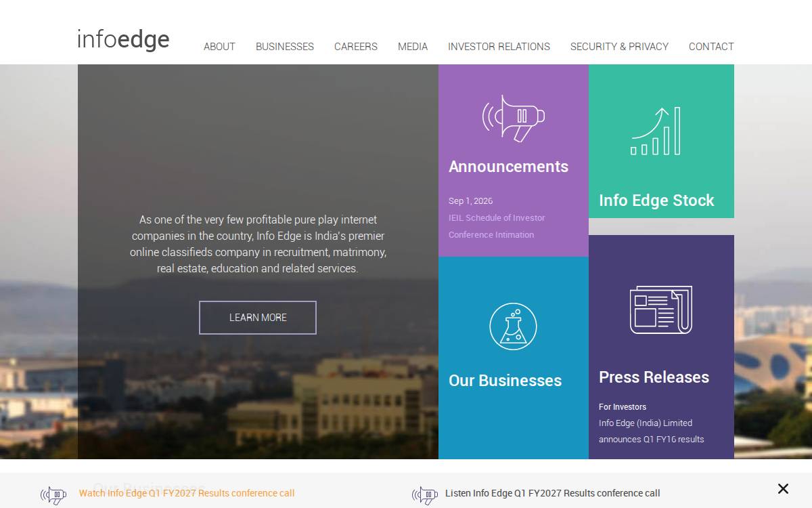Image resolution: width=812 pixels, height=508 pixels.
Task: Click the newspaper icon in Press Releases tile
Action: 661,310
